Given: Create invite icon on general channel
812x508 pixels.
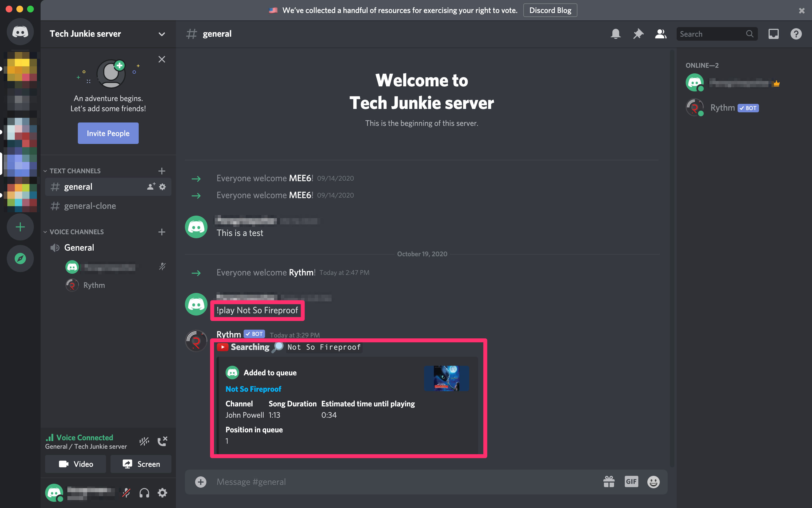Looking at the screenshot, I should coord(151,187).
